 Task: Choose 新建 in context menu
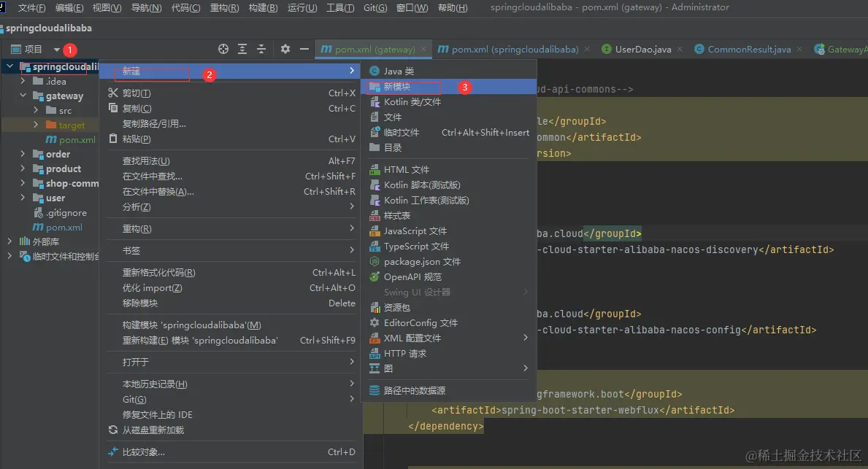point(231,71)
